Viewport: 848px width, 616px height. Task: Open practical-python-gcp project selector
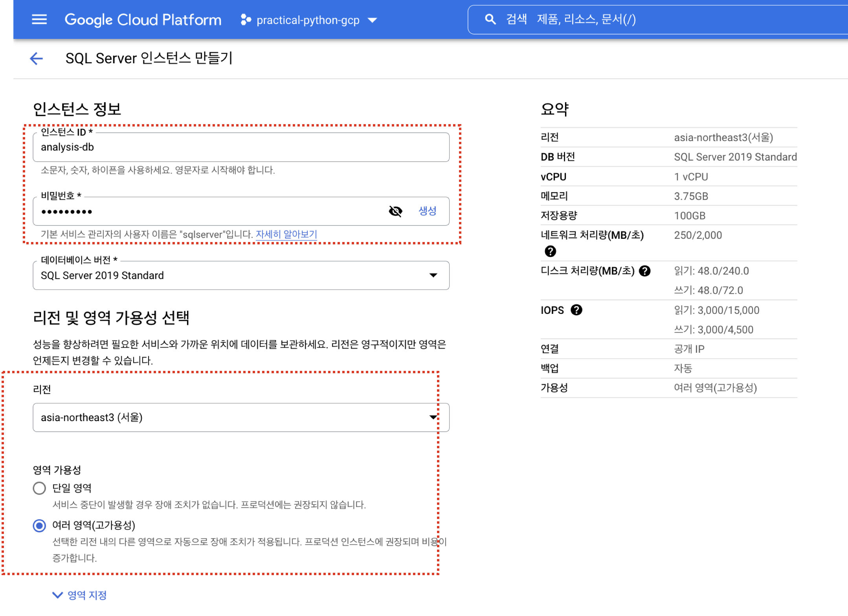click(309, 20)
